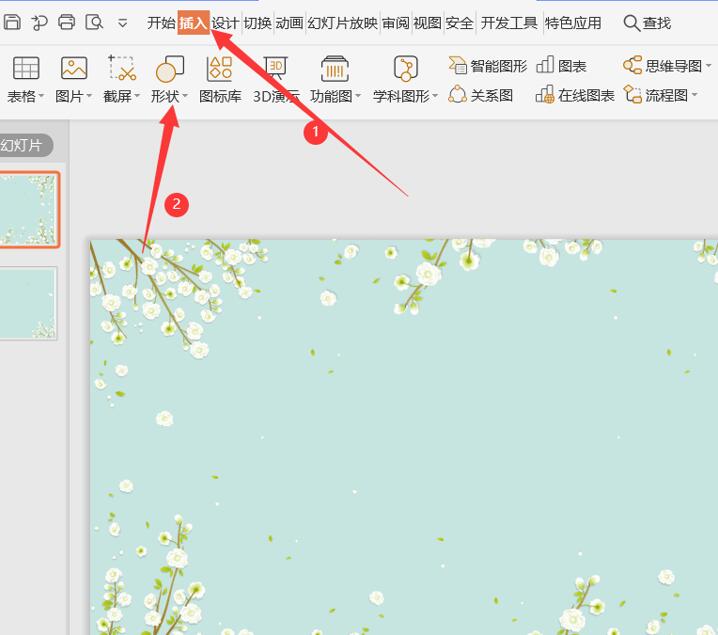Click the Undo icon in quick access toolbar
The image size is (718, 635).
tap(39, 22)
